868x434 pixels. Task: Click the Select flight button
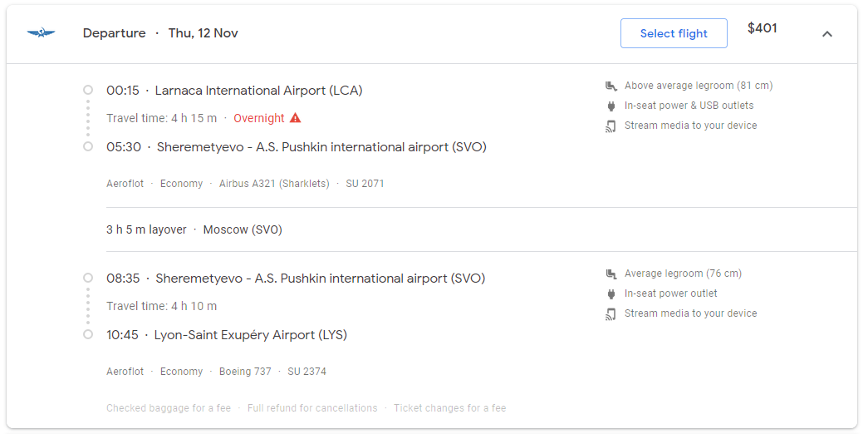click(x=674, y=33)
